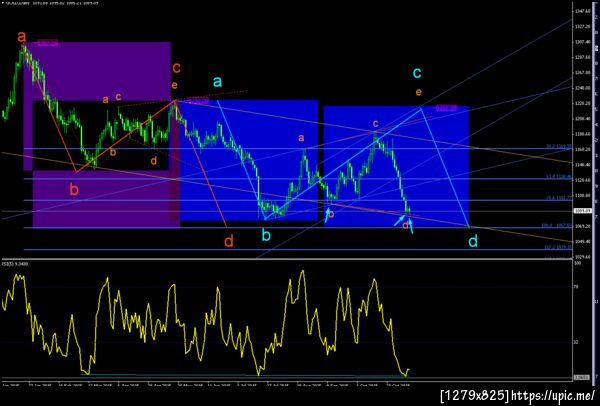Click the chart symbol header triangle icon
The image size is (600, 406).
tap(2, 3)
